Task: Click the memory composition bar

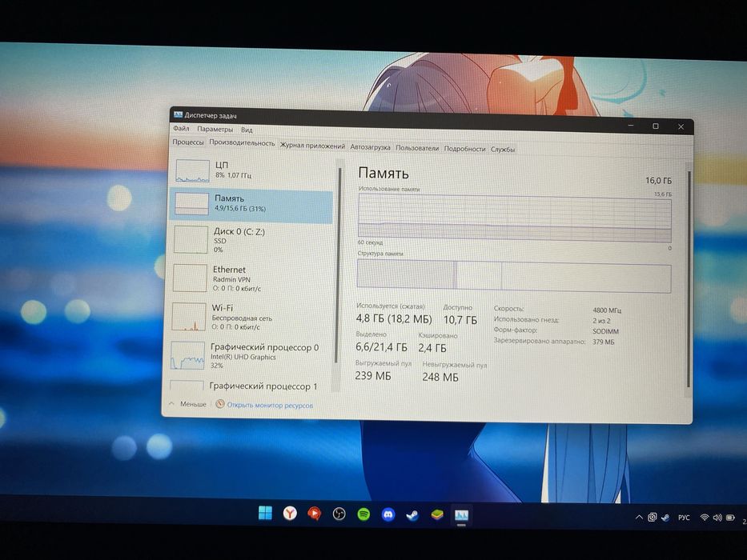Action: pos(514,276)
